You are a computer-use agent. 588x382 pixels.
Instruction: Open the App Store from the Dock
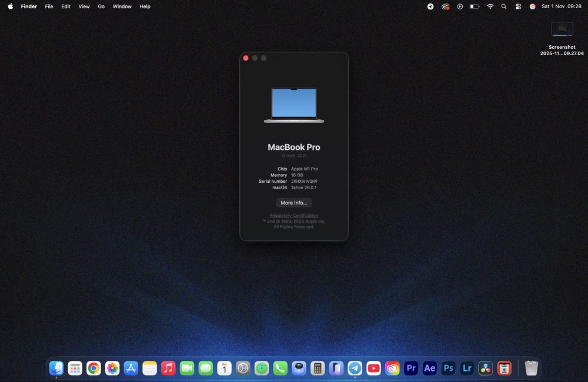click(131, 368)
